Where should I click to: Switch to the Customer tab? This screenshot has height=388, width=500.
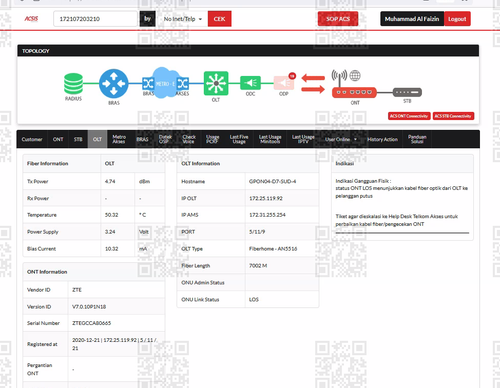(32, 139)
